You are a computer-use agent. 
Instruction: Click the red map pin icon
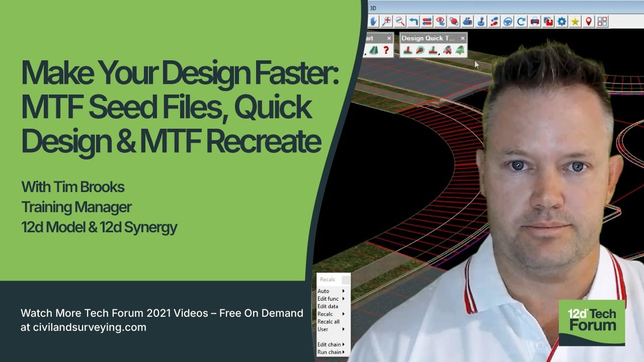click(x=589, y=21)
